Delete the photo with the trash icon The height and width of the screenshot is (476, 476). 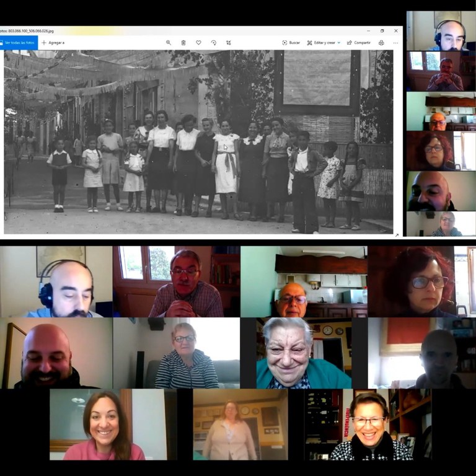coord(183,43)
